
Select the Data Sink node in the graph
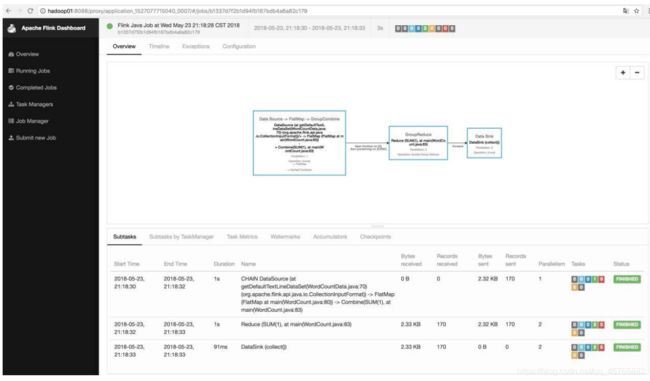484,143
